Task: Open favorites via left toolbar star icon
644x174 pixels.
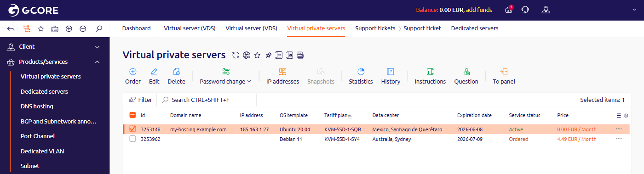Action: click(40, 28)
